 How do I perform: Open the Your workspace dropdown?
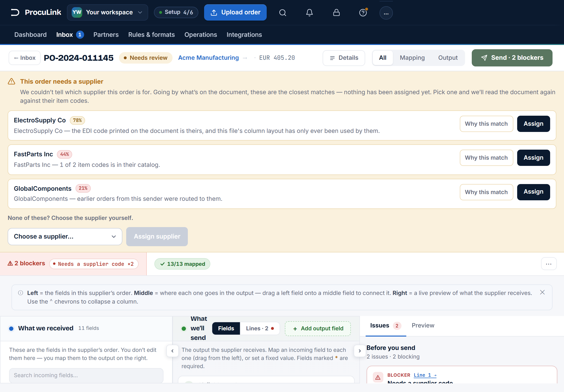click(108, 12)
